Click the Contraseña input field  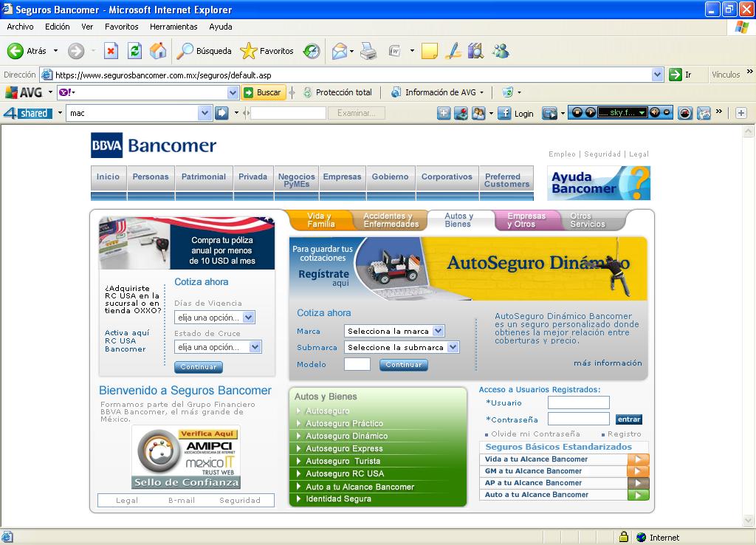point(579,419)
